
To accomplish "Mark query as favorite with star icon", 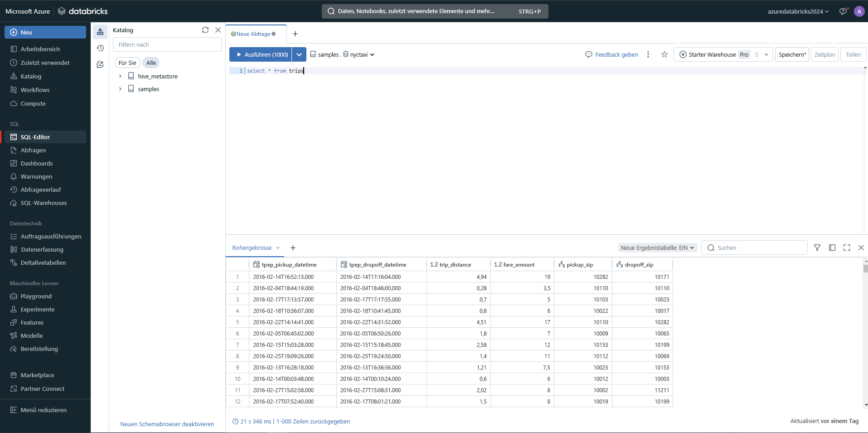I will pyautogui.click(x=664, y=54).
